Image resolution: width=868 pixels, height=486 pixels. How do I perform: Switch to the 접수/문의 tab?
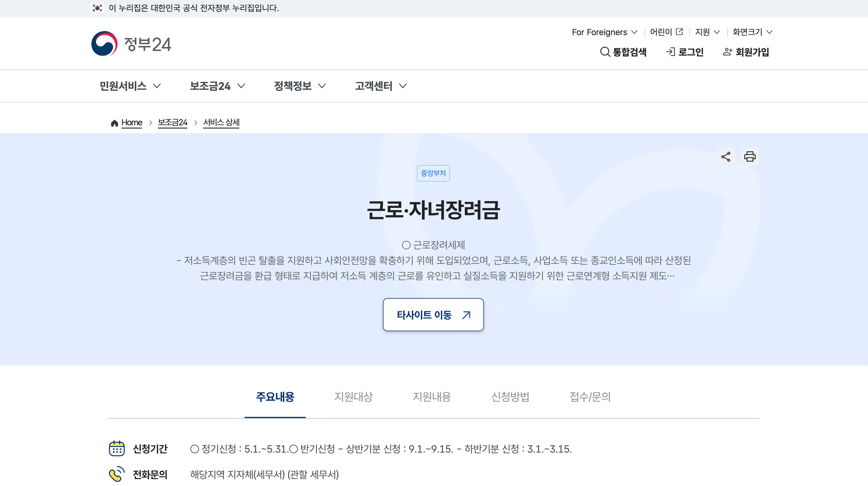pyautogui.click(x=590, y=397)
